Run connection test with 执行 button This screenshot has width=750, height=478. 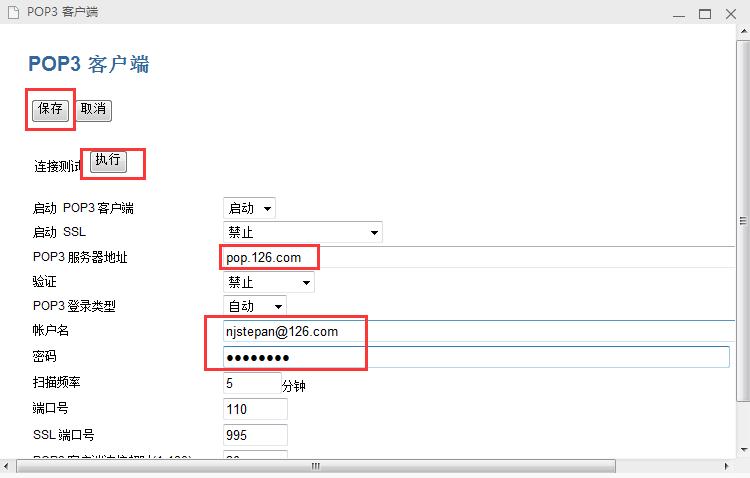point(108,160)
